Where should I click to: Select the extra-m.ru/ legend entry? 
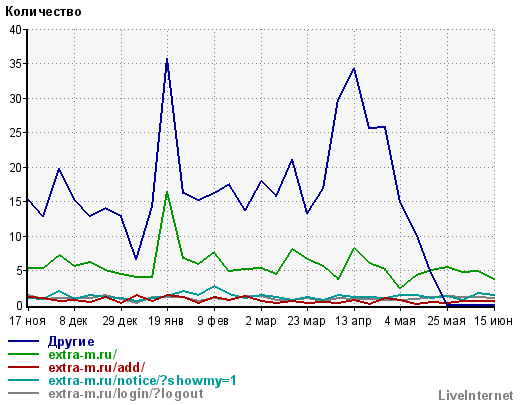point(83,354)
